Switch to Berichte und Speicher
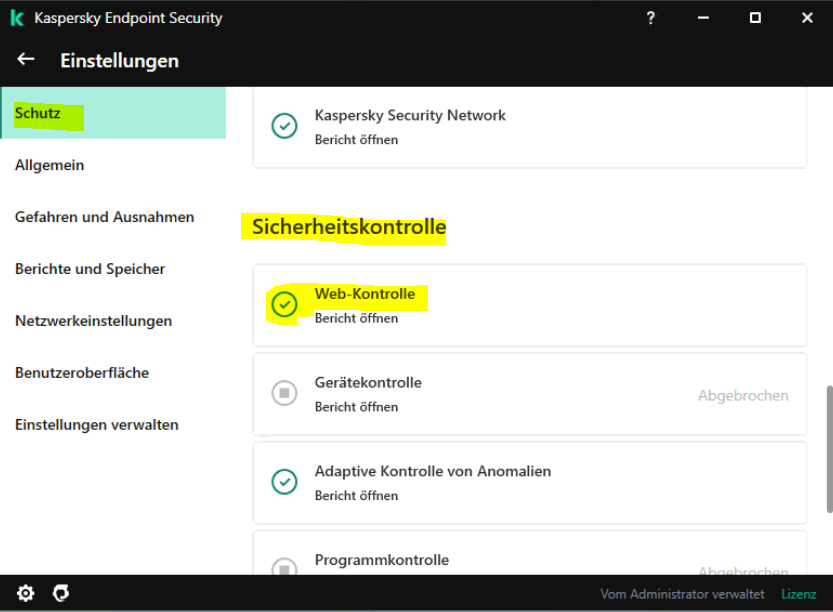This screenshot has width=833, height=612. pos(90,269)
